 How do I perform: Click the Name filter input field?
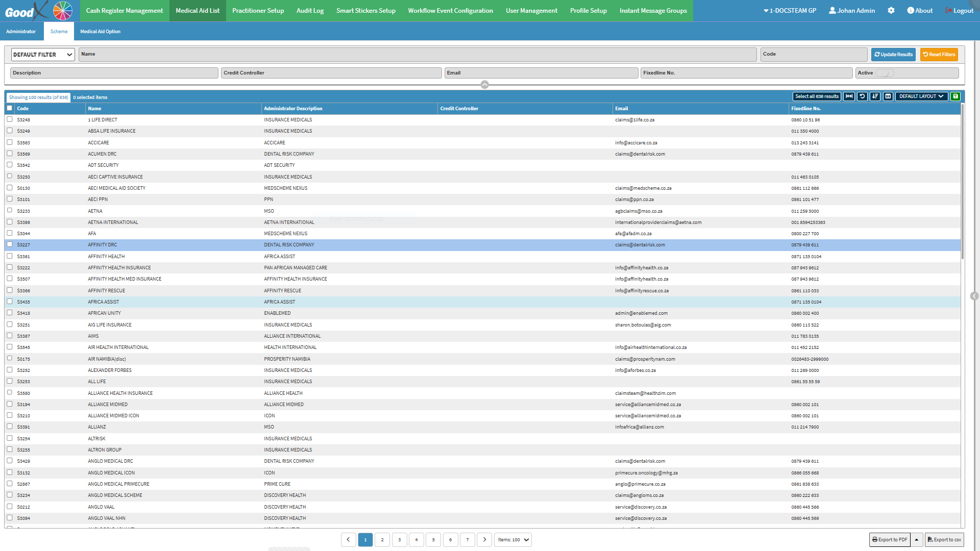click(x=417, y=55)
